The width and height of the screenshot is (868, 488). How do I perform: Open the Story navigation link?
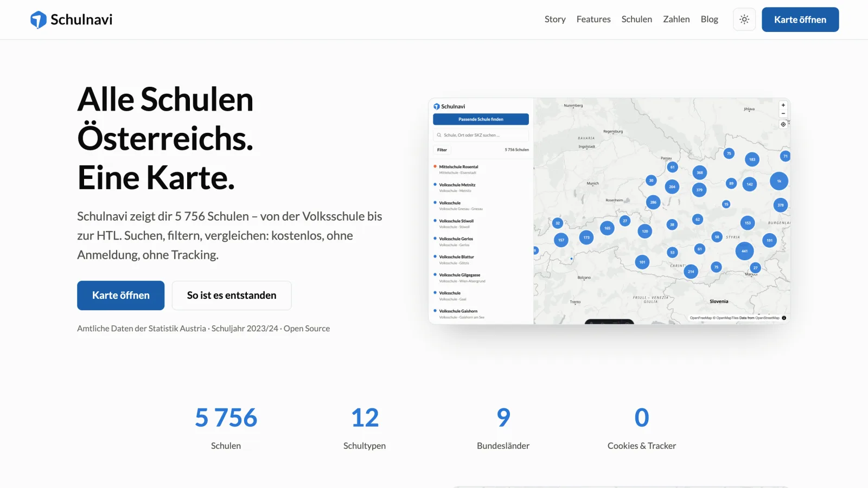pos(555,20)
